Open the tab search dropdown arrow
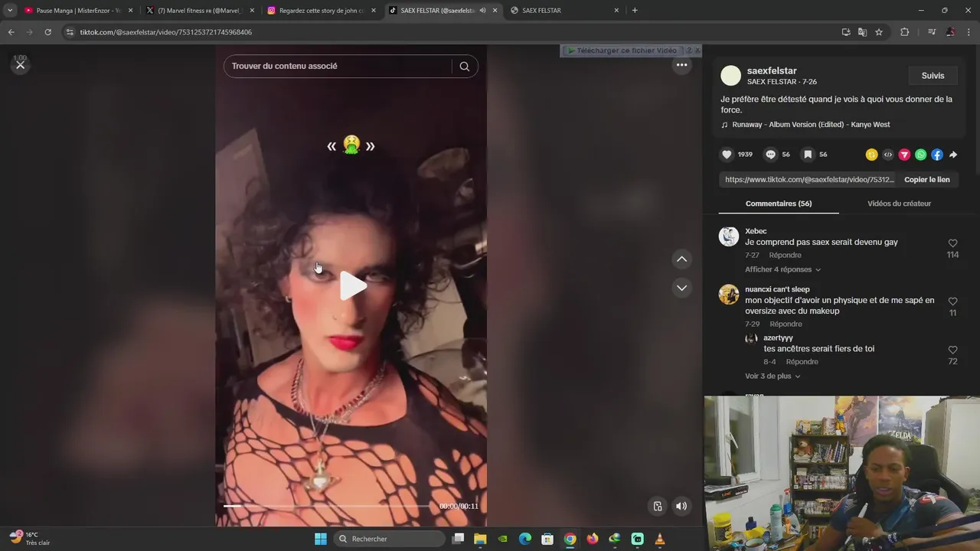Screen dimensions: 980x551 tap(9, 11)
